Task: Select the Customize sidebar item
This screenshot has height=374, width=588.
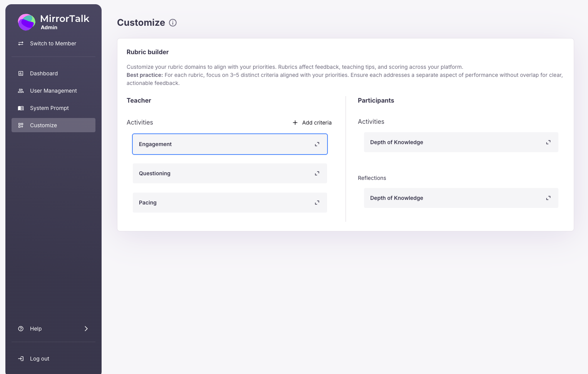Action: 43,125
